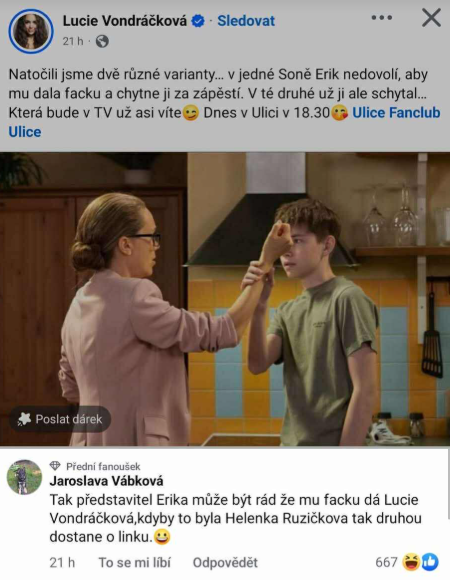Image resolution: width=450 pixels, height=580 pixels.
Task: Open the 667 reactions count
Action: tap(386, 563)
